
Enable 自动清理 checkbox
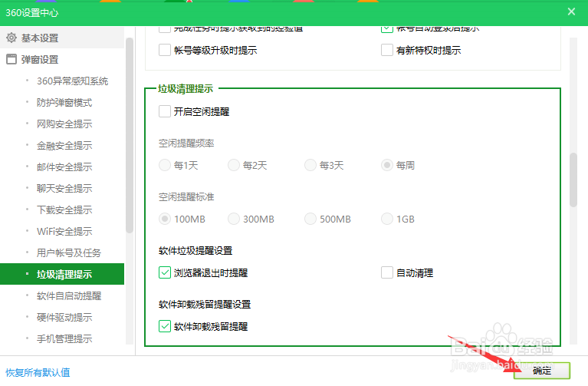click(387, 272)
